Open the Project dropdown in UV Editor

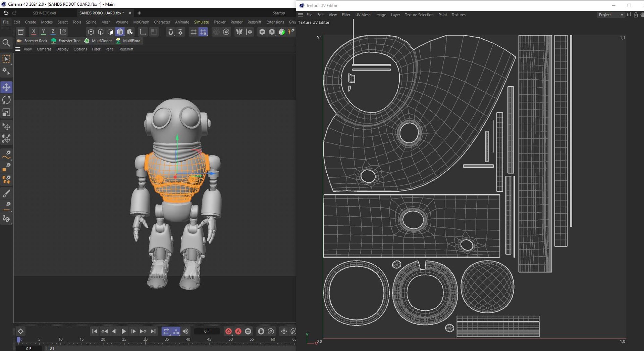click(x=610, y=15)
